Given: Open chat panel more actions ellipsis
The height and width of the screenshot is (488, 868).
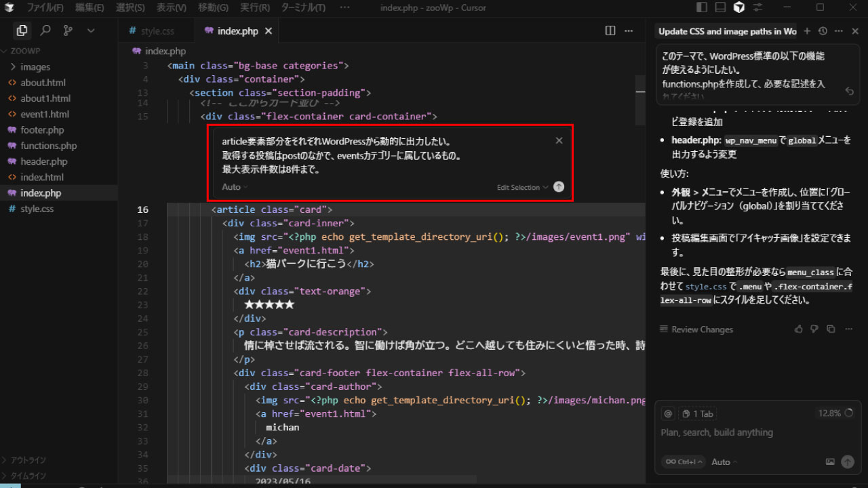Looking at the screenshot, I should pyautogui.click(x=839, y=31).
